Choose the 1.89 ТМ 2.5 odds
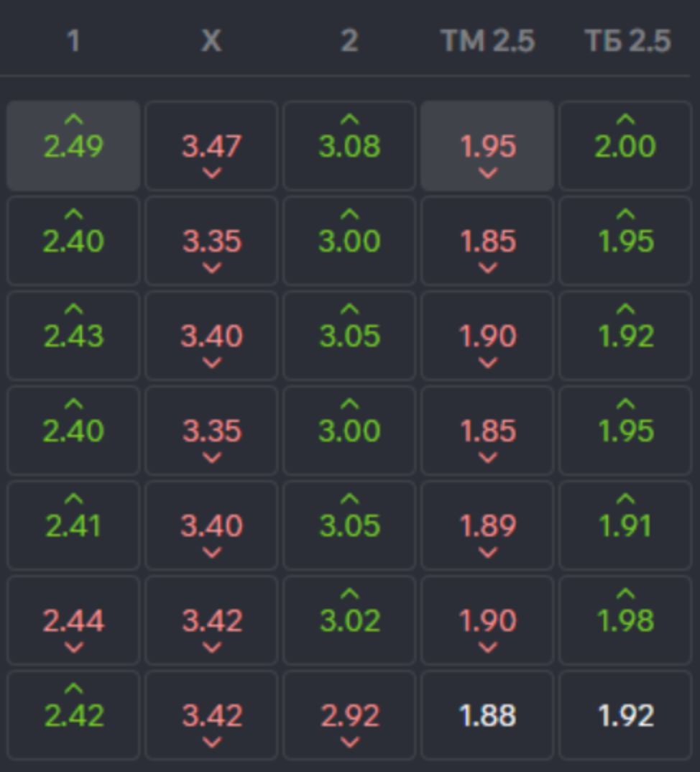This screenshot has width=700, height=772. 487,525
